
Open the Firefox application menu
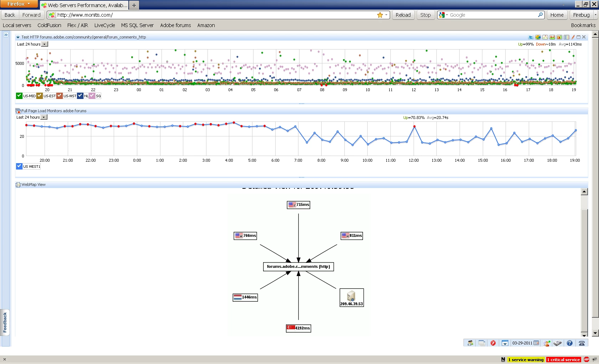(x=19, y=4)
